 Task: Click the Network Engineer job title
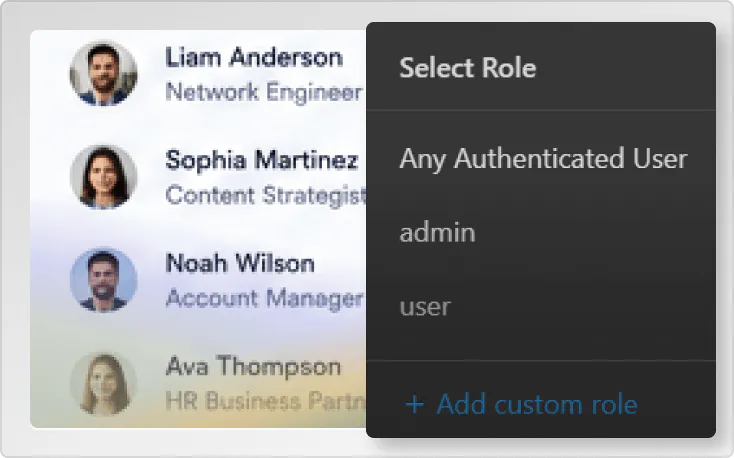tap(264, 92)
